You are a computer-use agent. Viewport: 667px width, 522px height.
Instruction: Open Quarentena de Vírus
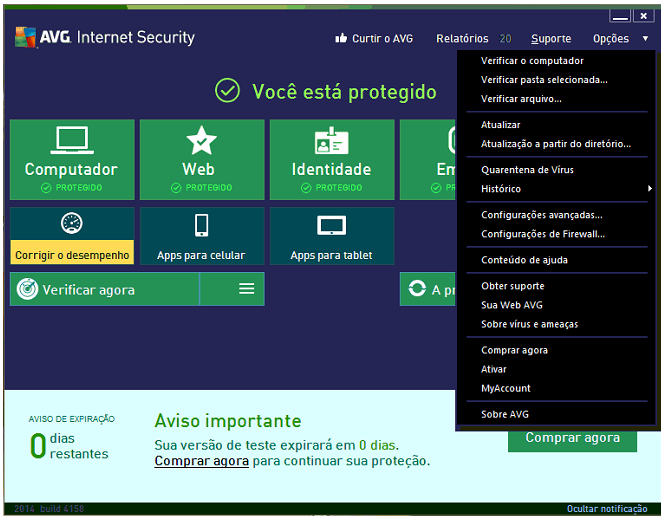[x=527, y=170]
